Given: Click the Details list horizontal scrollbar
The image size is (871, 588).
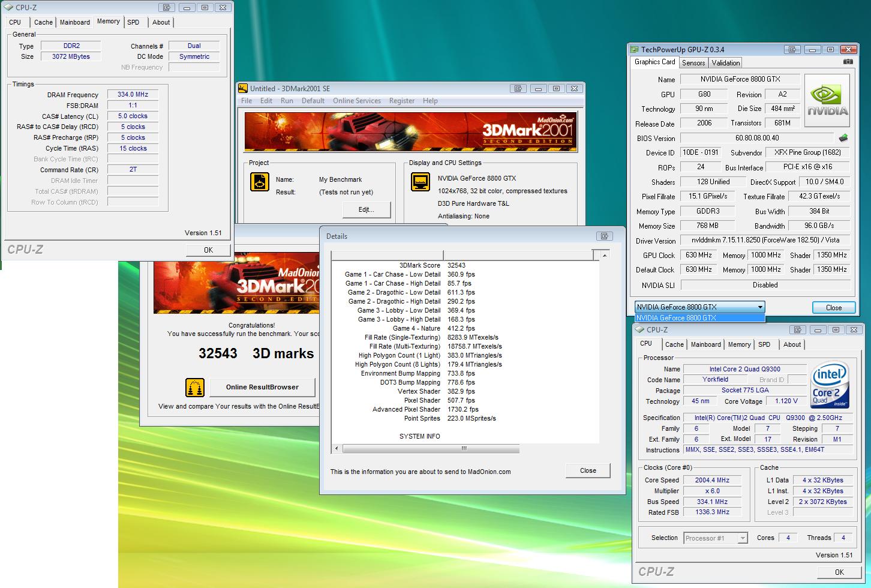Looking at the screenshot, I should pyautogui.click(x=425, y=448).
